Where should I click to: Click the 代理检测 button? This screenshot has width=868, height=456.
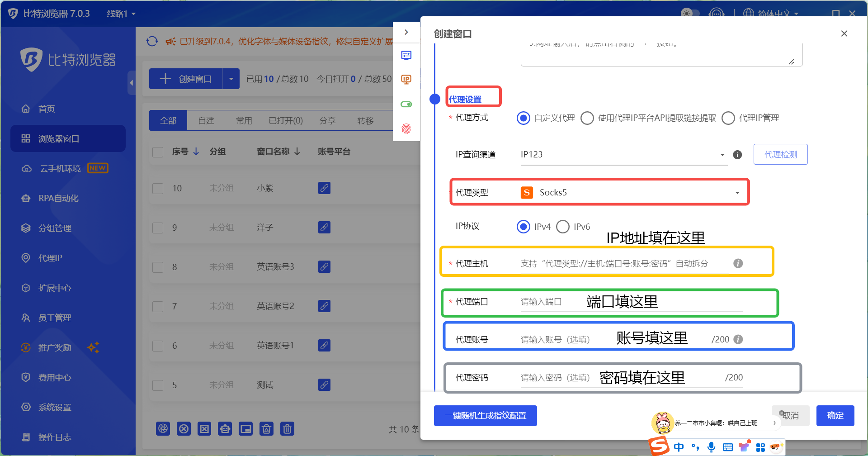[780, 154]
